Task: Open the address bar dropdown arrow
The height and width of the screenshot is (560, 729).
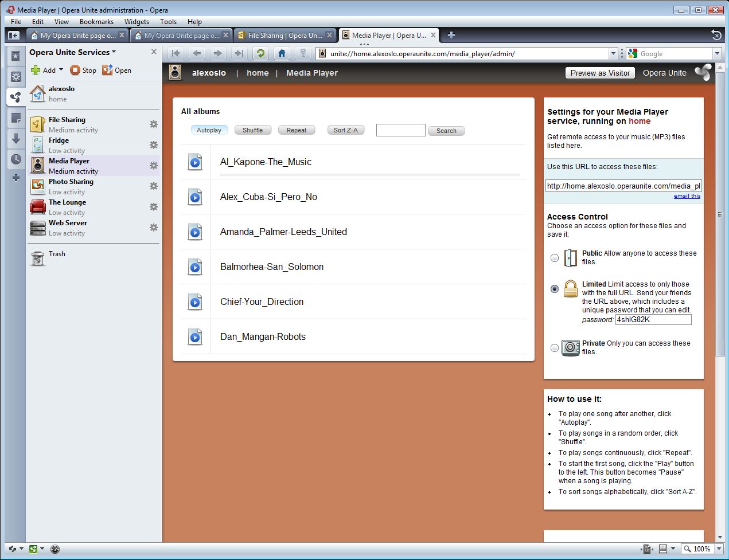Action: click(x=613, y=53)
